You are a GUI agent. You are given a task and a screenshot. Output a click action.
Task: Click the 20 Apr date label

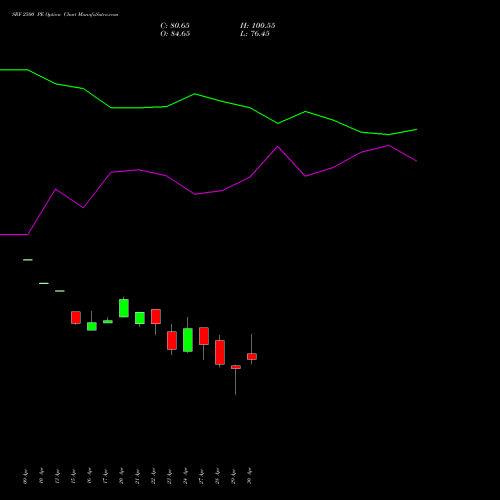(x=121, y=476)
